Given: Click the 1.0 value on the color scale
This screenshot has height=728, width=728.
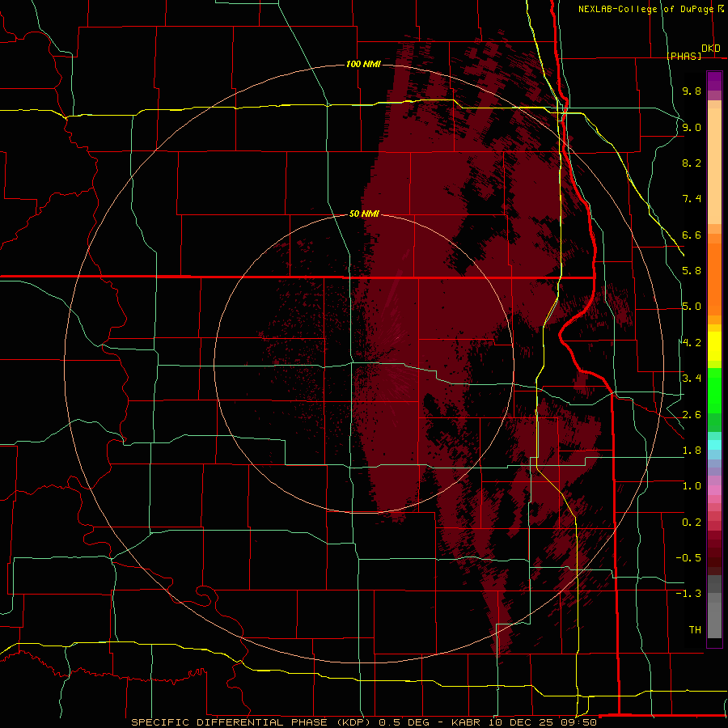Looking at the screenshot, I should click(x=692, y=486).
